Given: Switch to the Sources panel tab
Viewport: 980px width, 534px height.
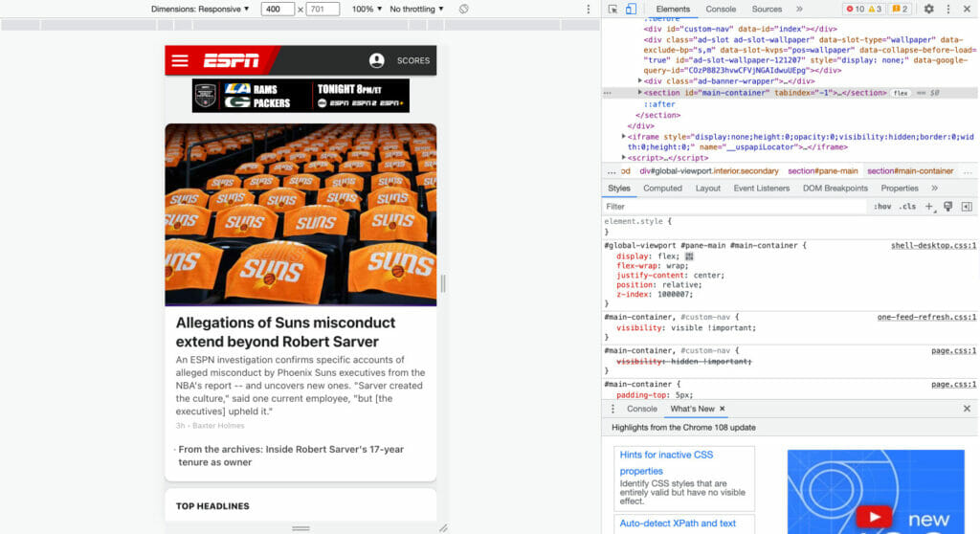Looking at the screenshot, I should 767,9.
